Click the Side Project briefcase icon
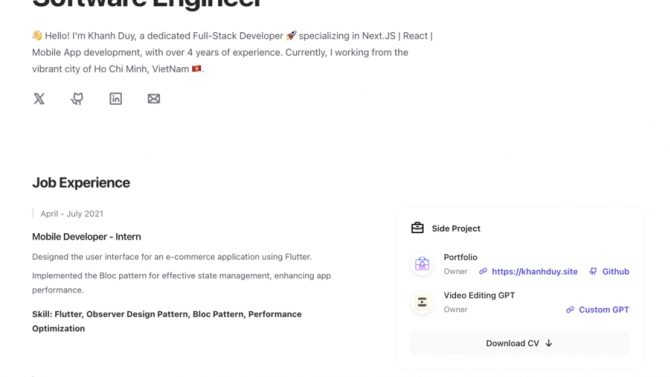 pyautogui.click(x=417, y=228)
